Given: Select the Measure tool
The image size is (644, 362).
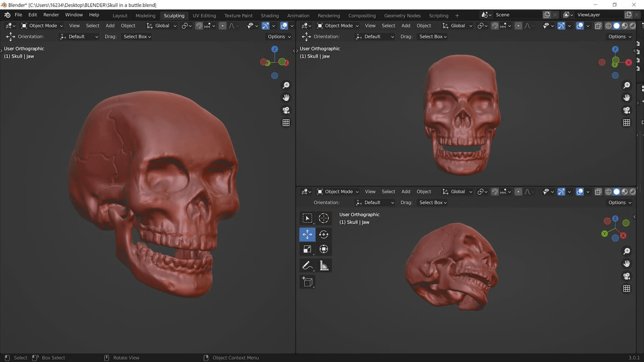Looking at the screenshot, I should (324, 266).
